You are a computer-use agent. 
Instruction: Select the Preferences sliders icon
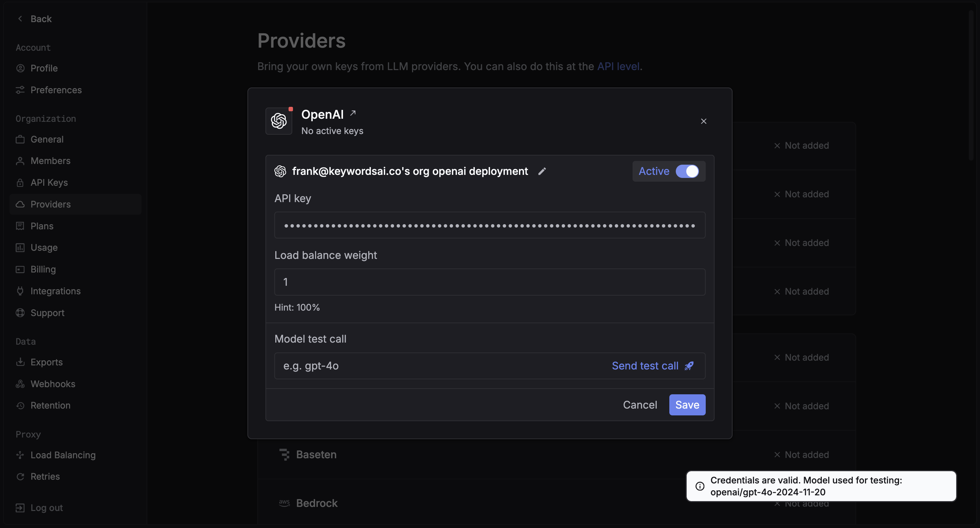[x=20, y=90]
